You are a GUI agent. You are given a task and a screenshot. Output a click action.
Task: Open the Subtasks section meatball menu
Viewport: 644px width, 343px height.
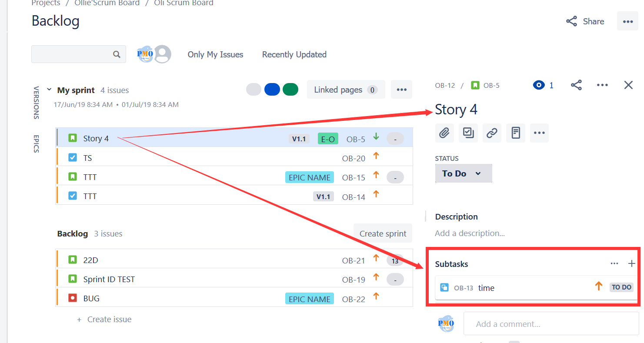(x=614, y=263)
